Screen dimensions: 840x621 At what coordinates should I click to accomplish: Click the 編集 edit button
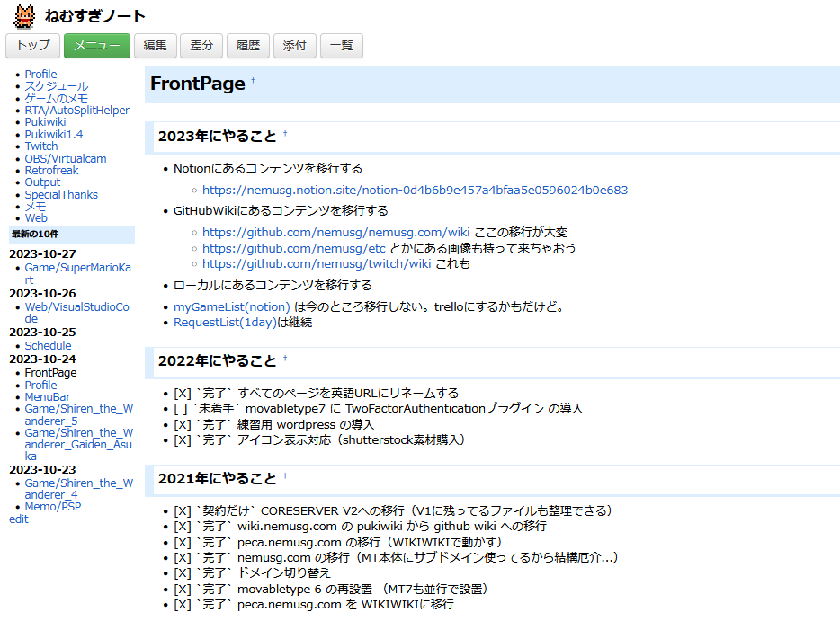(x=156, y=46)
